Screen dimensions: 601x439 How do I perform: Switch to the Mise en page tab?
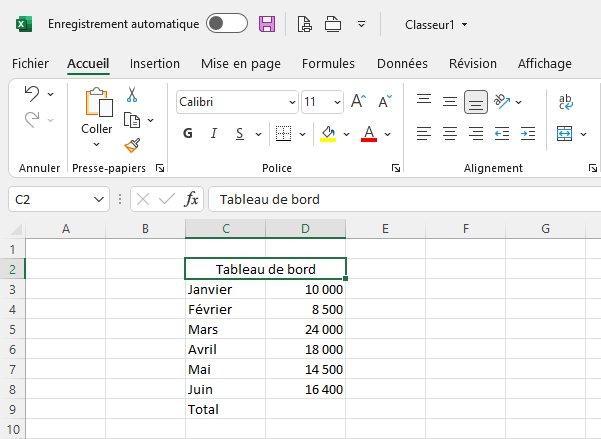pos(241,64)
